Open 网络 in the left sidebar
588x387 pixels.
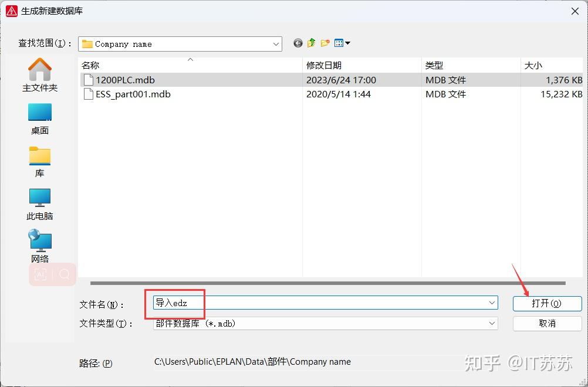coord(39,245)
